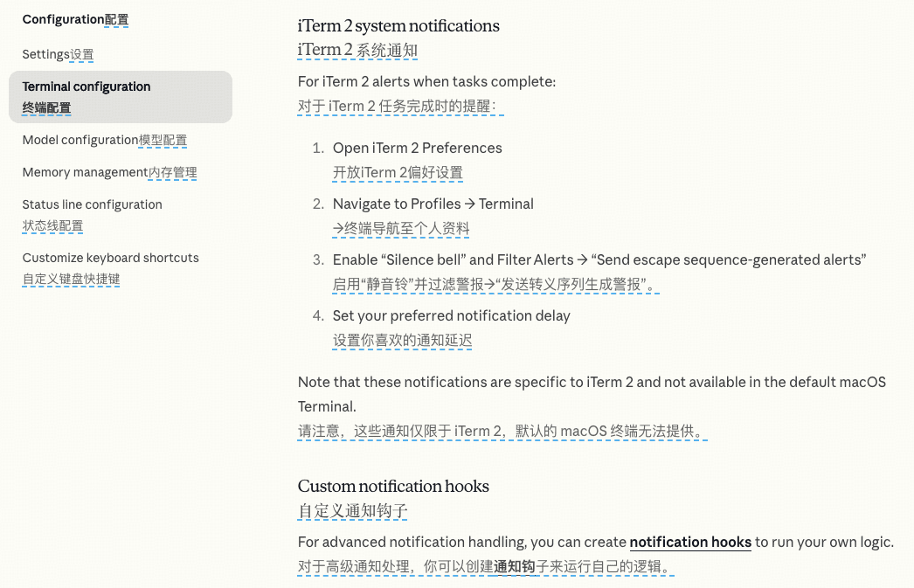Click the translated heading "自定义通知钩子"
Image resolution: width=914 pixels, height=588 pixels.
(x=353, y=510)
